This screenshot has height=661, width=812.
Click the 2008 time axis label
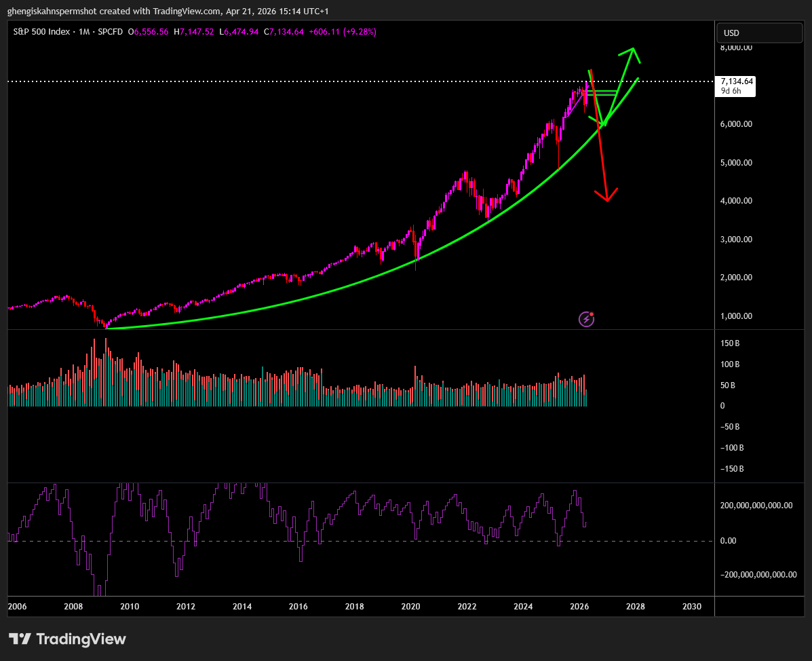tap(73, 607)
